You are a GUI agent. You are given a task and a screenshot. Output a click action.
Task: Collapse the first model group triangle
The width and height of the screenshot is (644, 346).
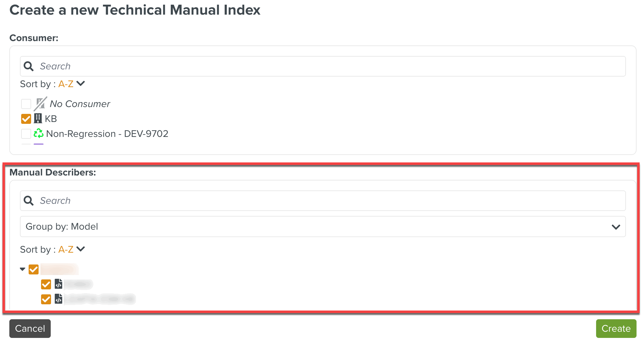coord(22,269)
